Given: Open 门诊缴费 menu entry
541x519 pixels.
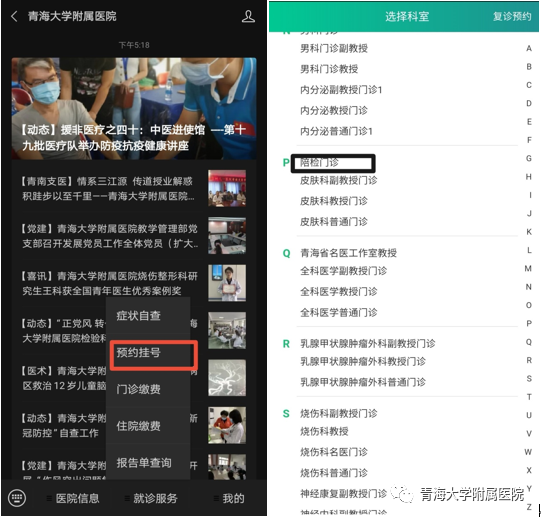Looking at the screenshot, I should pos(139,389).
